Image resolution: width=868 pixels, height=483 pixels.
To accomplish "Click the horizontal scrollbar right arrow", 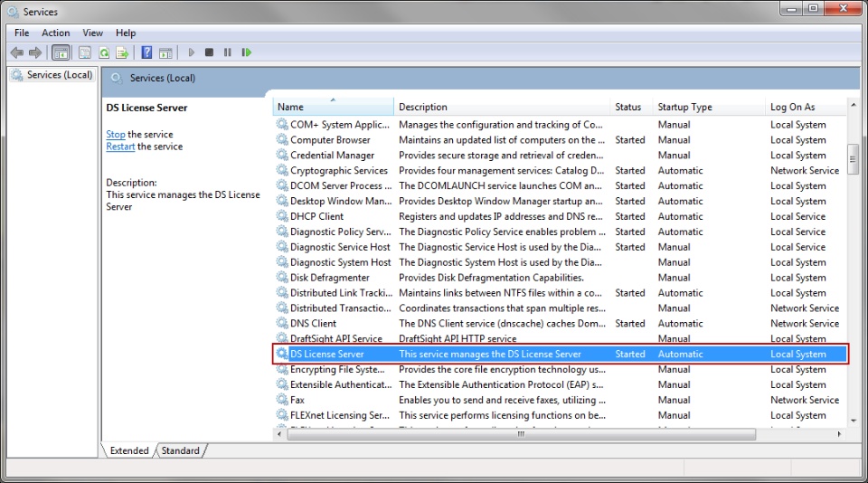I will click(840, 434).
